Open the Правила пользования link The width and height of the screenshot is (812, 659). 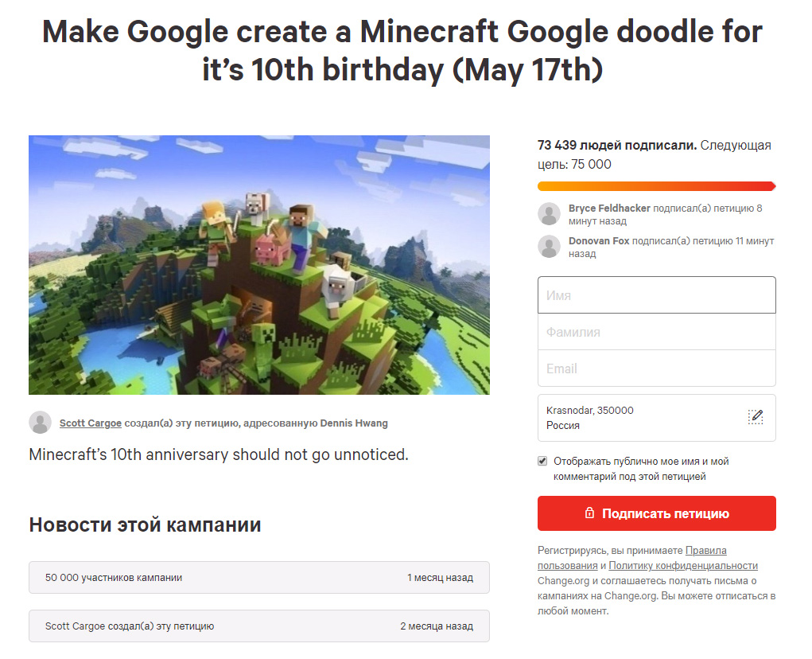coord(631,558)
